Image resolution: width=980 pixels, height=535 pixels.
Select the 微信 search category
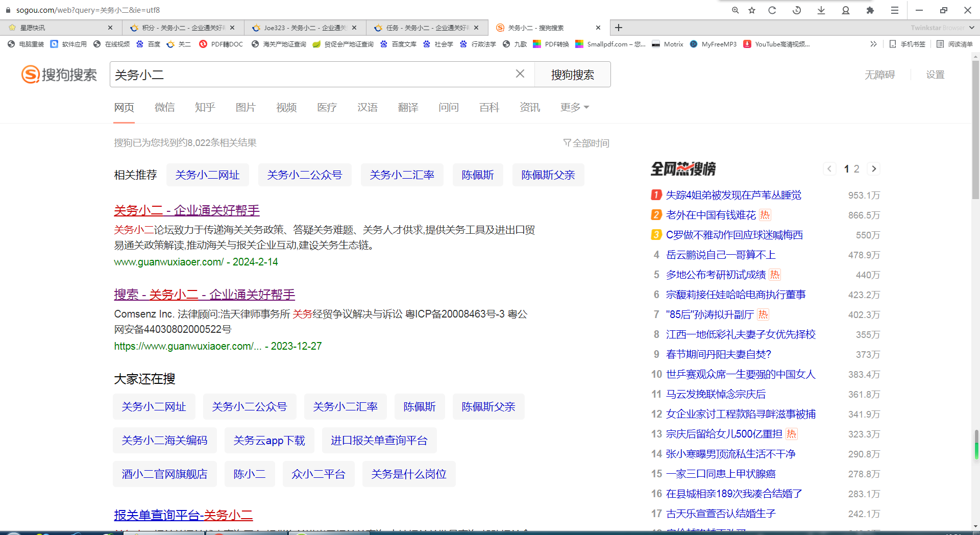coord(164,107)
